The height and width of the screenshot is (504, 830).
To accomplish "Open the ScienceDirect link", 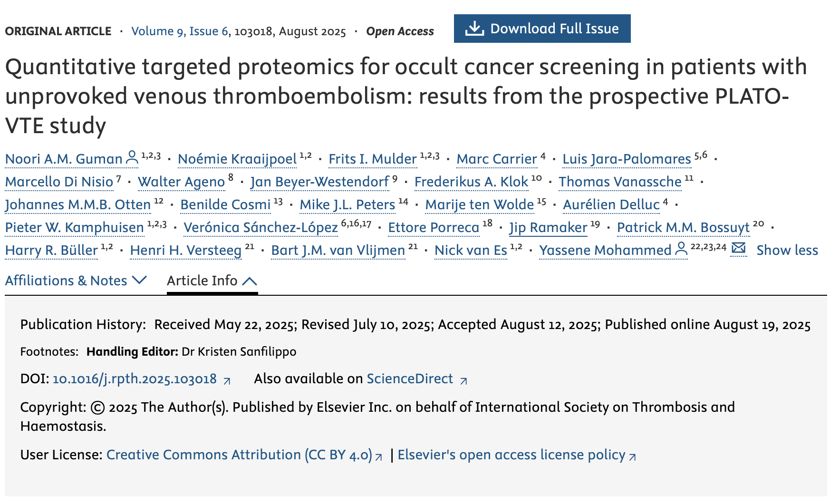I will [x=410, y=378].
